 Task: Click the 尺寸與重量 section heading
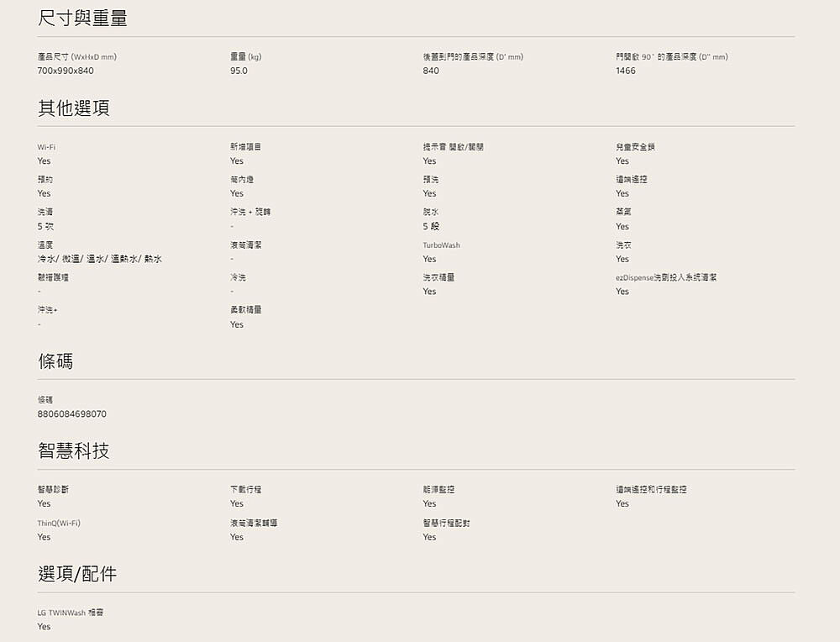coord(82,18)
